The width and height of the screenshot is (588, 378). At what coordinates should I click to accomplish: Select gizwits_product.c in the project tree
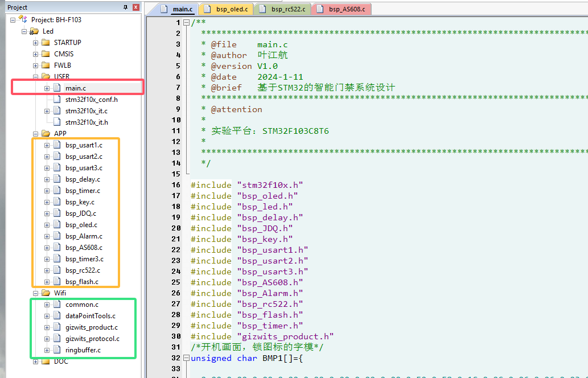pyautogui.click(x=91, y=327)
